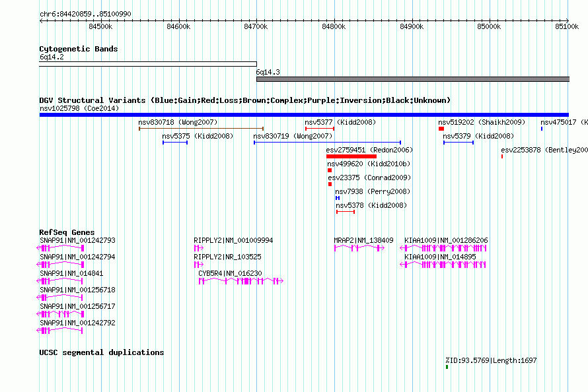Click the 'Cytogenetic Bands' track title

pos(79,49)
